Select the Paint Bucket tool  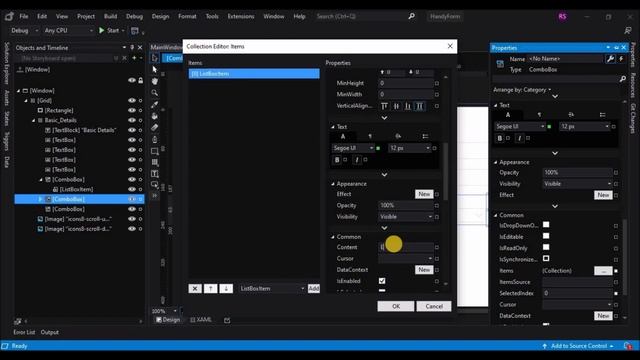pyautogui.click(x=155, y=116)
